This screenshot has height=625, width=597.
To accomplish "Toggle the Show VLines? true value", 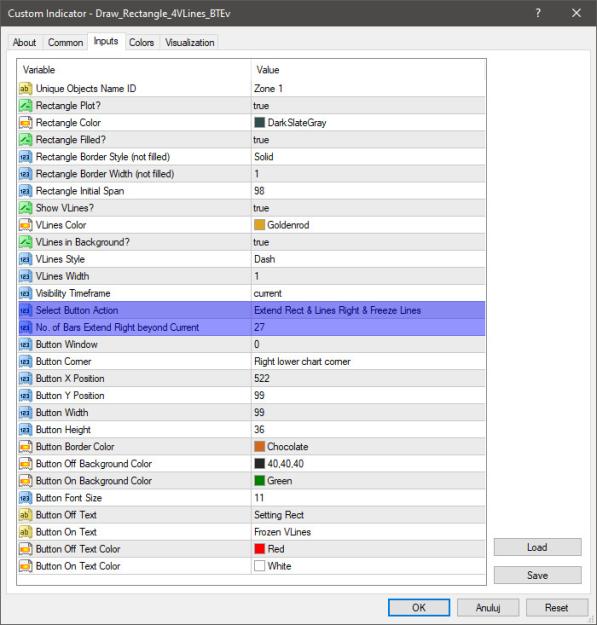I will (368, 208).
